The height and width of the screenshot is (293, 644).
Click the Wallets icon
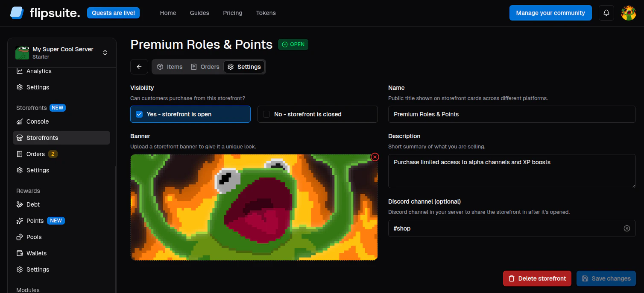pyautogui.click(x=19, y=253)
